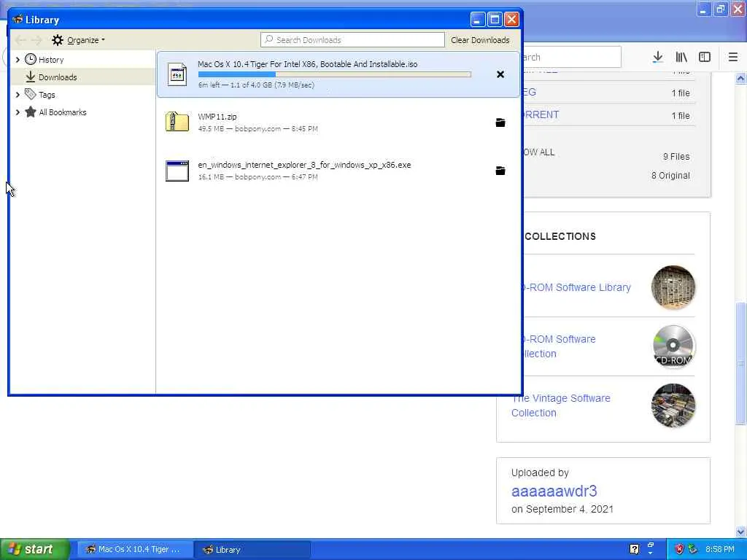Open The Vintage Software Collection link
Viewport: 747px width, 560px height.
(561, 405)
